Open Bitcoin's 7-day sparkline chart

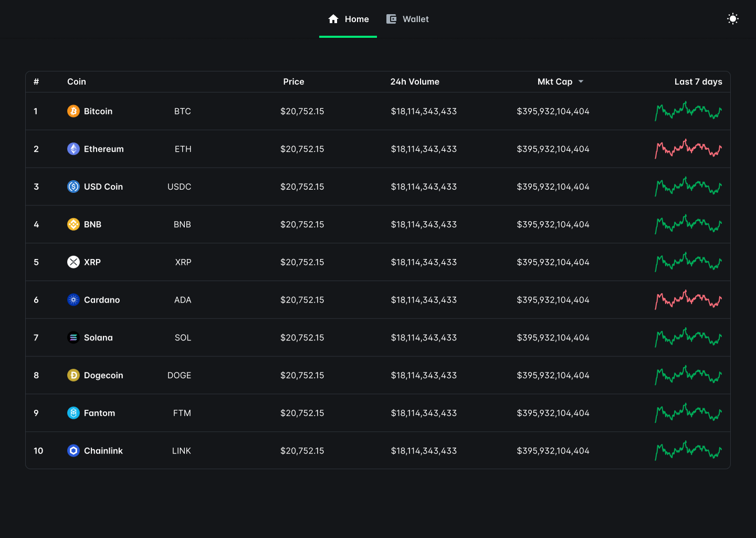pyautogui.click(x=688, y=111)
